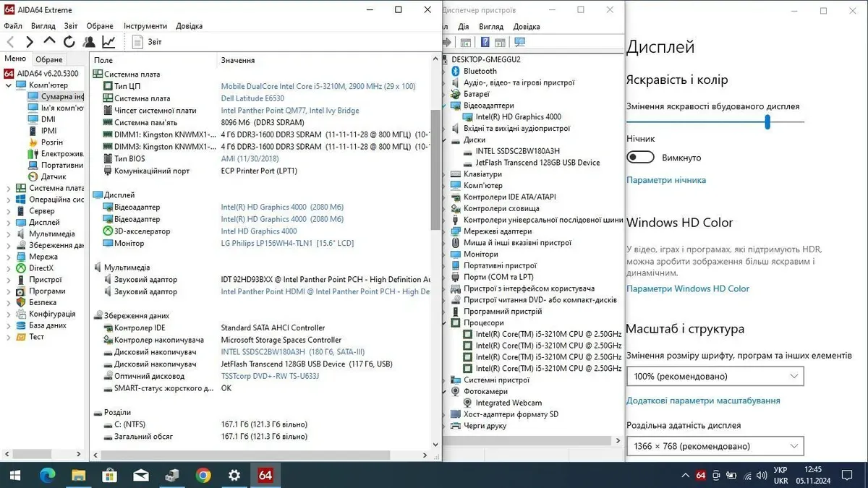Click Додаткові параметри масштабування link
Image resolution: width=868 pixels, height=488 pixels.
click(x=702, y=401)
